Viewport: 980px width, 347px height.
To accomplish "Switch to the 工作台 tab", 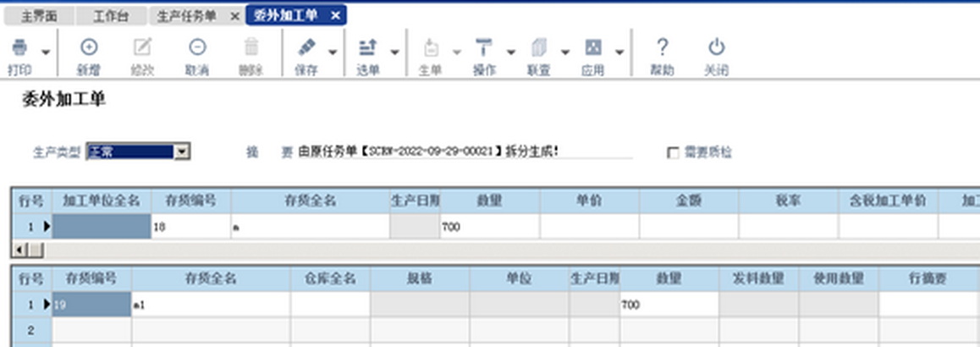I will click(112, 15).
